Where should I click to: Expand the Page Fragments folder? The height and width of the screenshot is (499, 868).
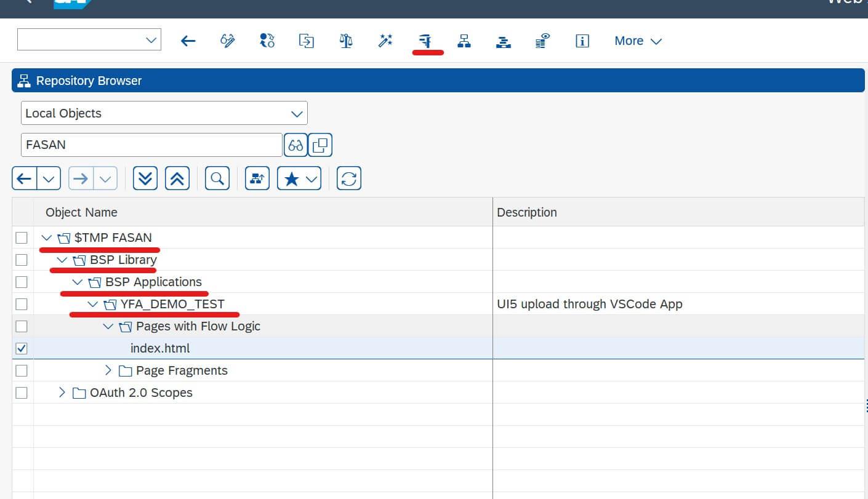(108, 370)
